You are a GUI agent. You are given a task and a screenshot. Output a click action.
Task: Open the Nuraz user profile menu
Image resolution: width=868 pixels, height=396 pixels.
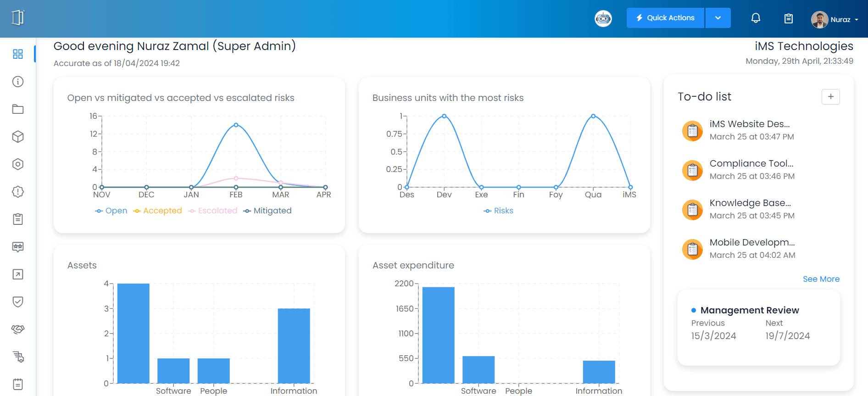[835, 19]
